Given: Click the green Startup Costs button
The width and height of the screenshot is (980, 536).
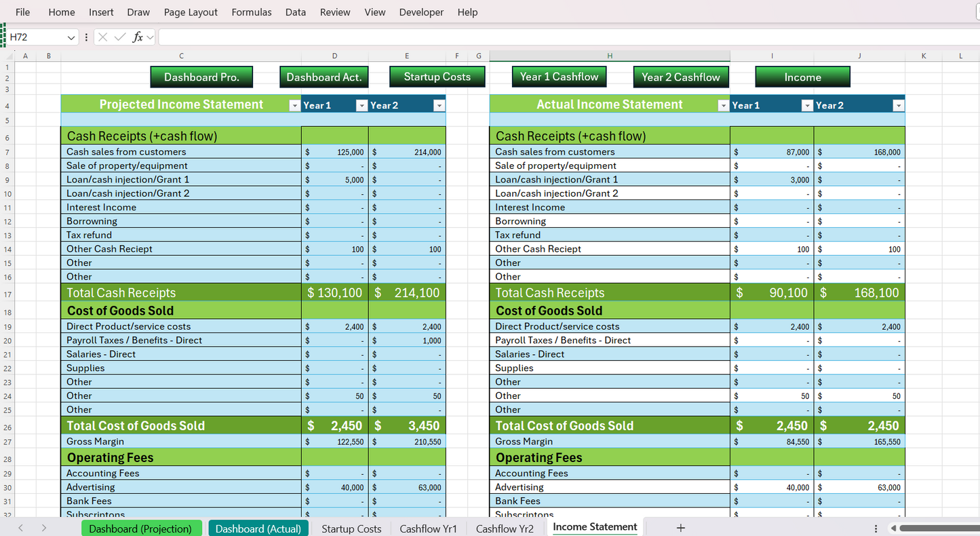Looking at the screenshot, I should point(437,77).
